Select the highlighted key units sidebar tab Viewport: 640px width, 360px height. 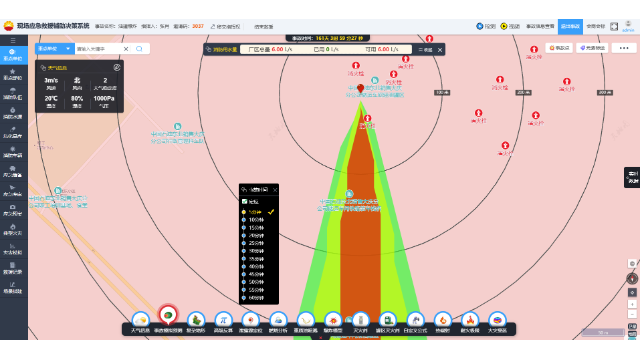pos(13,55)
